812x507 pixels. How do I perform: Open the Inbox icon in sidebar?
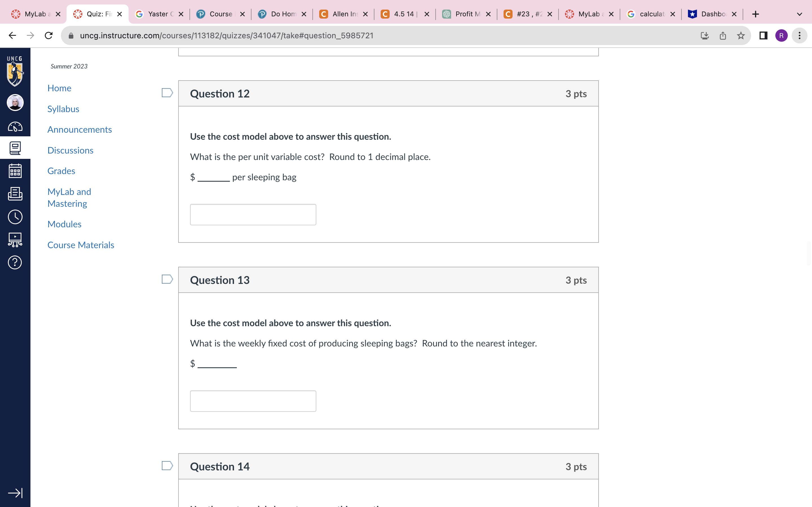click(15, 194)
